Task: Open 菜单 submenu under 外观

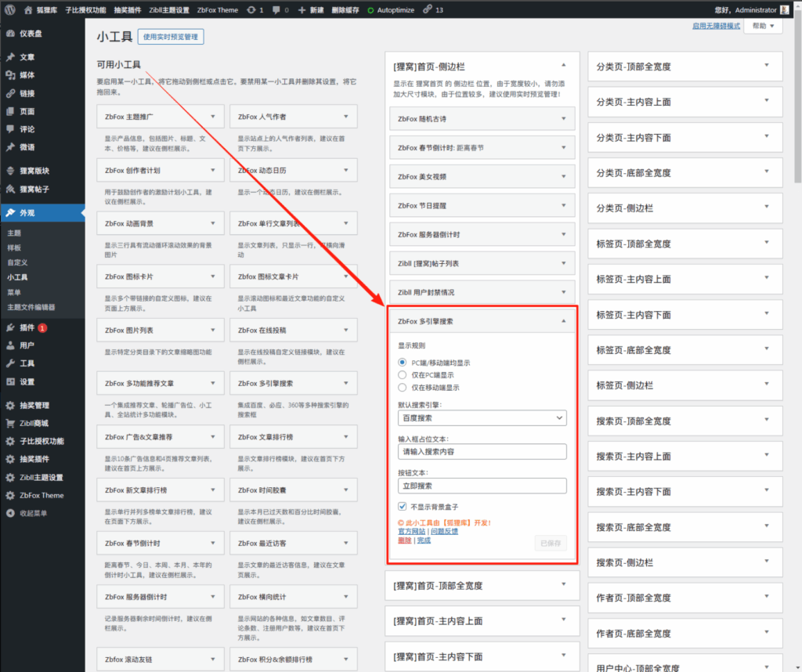Action: click(14, 292)
